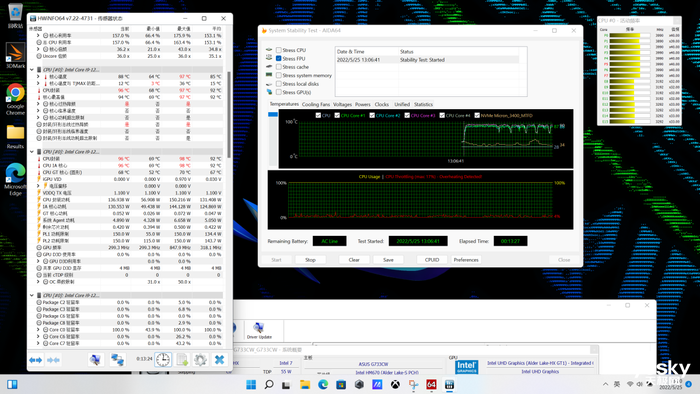
Task: Open CPUID panel button
Action: tap(432, 260)
